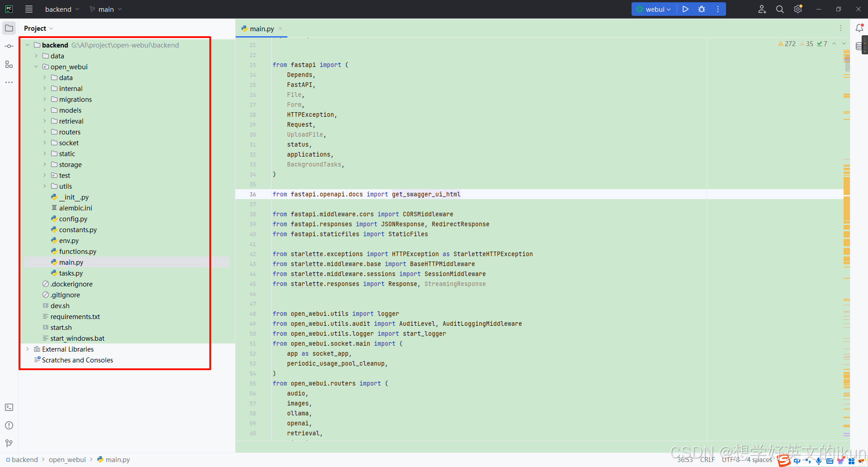Image resolution: width=868 pixels, height=467 pixels.
Task: Collapse the backend root folder
Action: pyautogui.click(x=28, y=45)
